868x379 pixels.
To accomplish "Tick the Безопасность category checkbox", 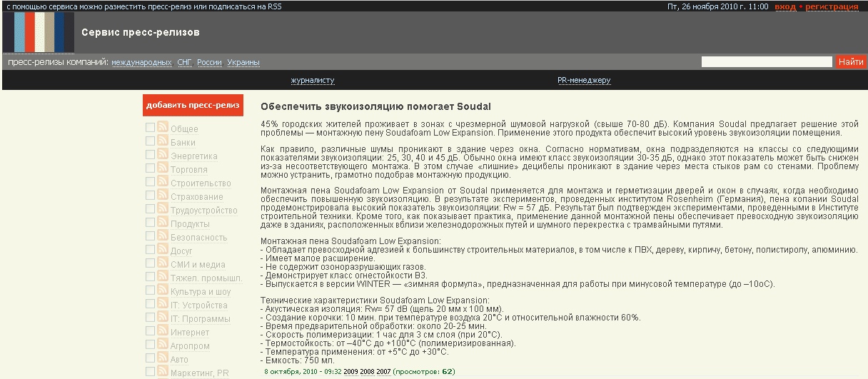I will [x=150, y=236].
